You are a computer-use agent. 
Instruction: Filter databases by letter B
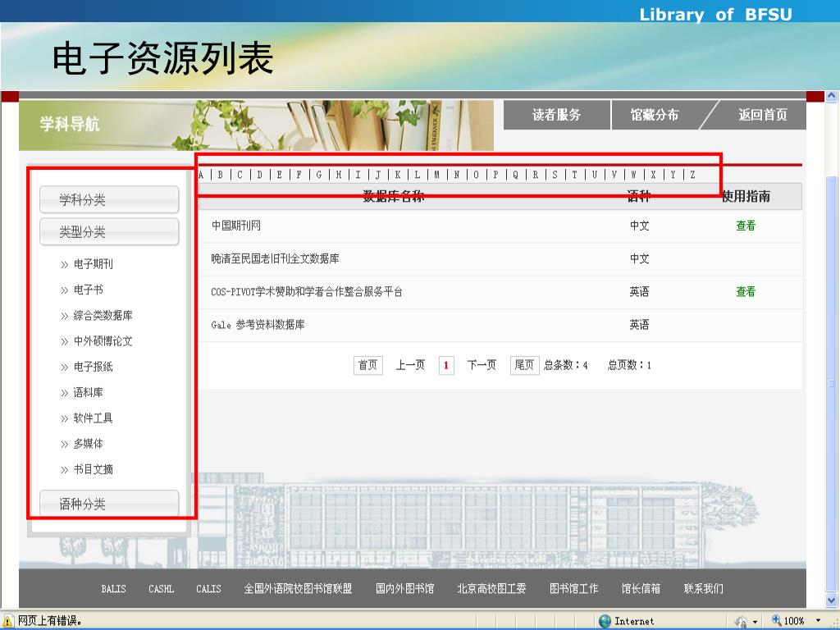coord(221,175)
